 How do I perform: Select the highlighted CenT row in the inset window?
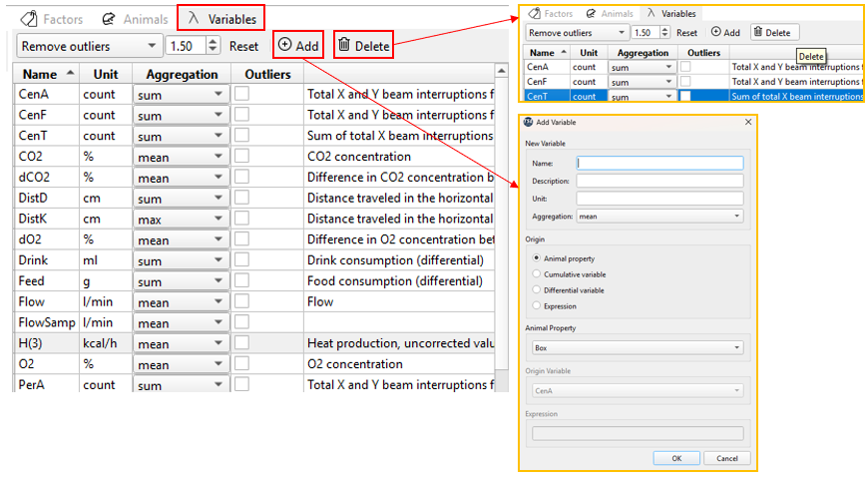pos(693,96)
